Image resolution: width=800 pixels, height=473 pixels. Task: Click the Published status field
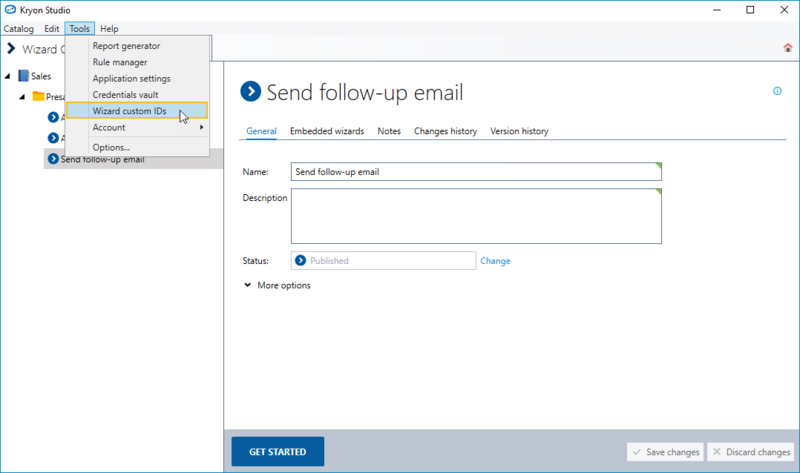coord(384,261)
